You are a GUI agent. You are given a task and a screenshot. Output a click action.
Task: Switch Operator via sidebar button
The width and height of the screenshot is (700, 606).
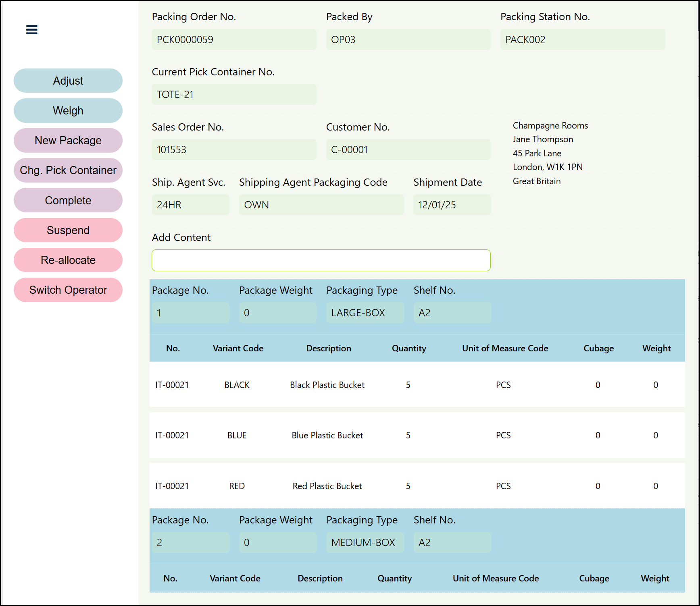(68, 290)
